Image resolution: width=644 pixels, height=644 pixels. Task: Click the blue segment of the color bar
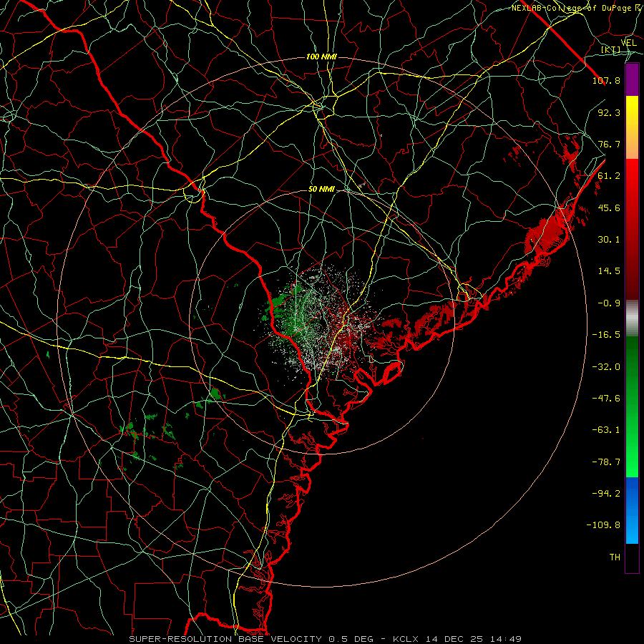(x=632, y=510)
